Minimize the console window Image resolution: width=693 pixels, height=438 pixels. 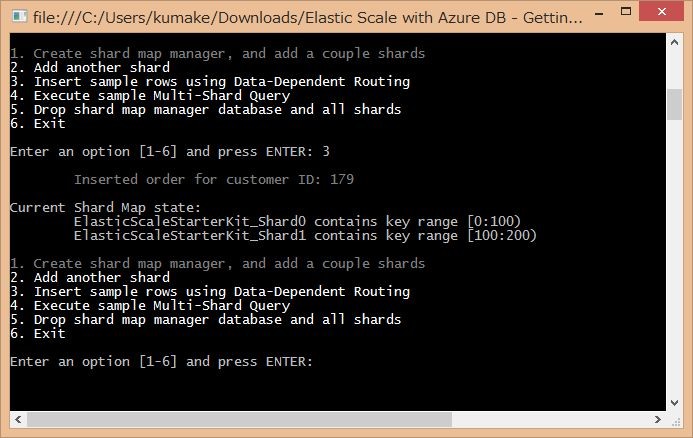(599, 13)
